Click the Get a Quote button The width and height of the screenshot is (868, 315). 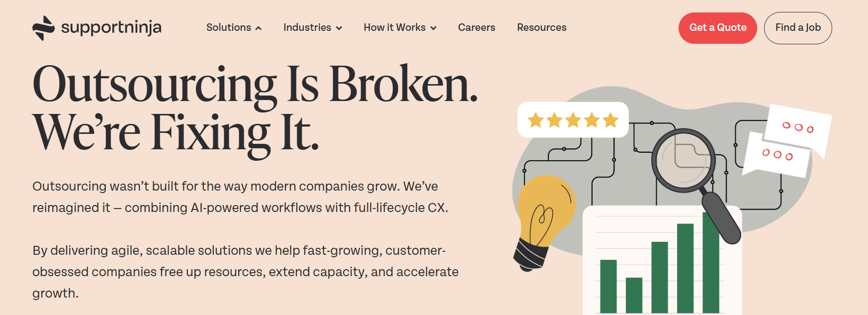[717, 28]
